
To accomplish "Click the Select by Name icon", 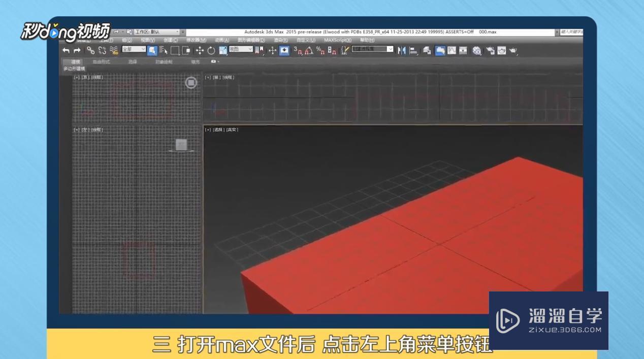I will 163,51.
